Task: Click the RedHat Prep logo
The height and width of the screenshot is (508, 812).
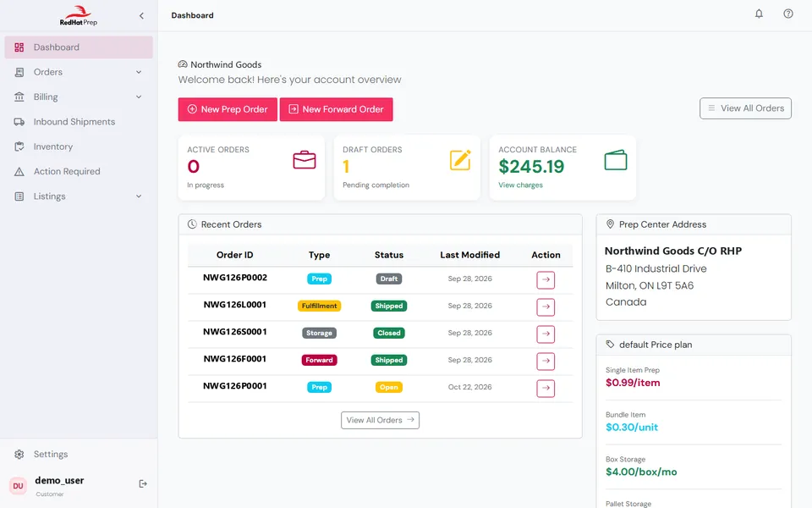Action: point(78,15)
